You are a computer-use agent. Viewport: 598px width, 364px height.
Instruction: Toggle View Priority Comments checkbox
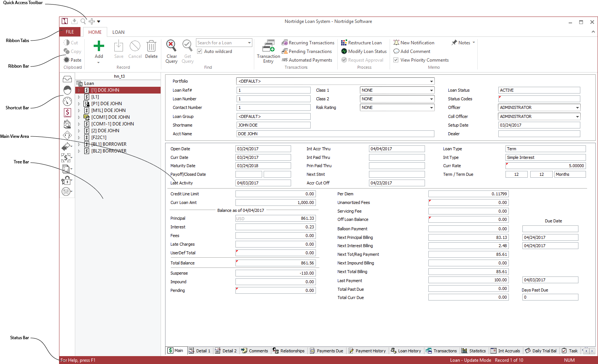396,60
